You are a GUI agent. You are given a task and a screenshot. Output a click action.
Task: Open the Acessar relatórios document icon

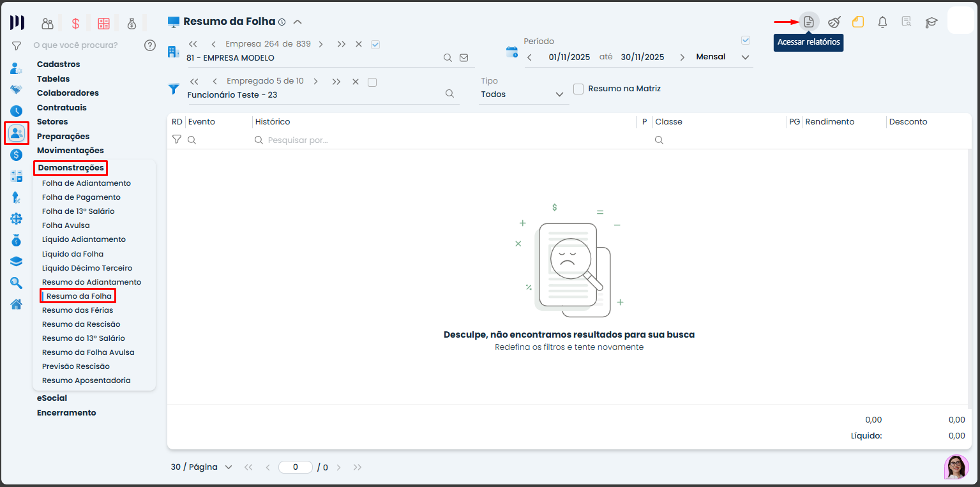coord(808,22)
